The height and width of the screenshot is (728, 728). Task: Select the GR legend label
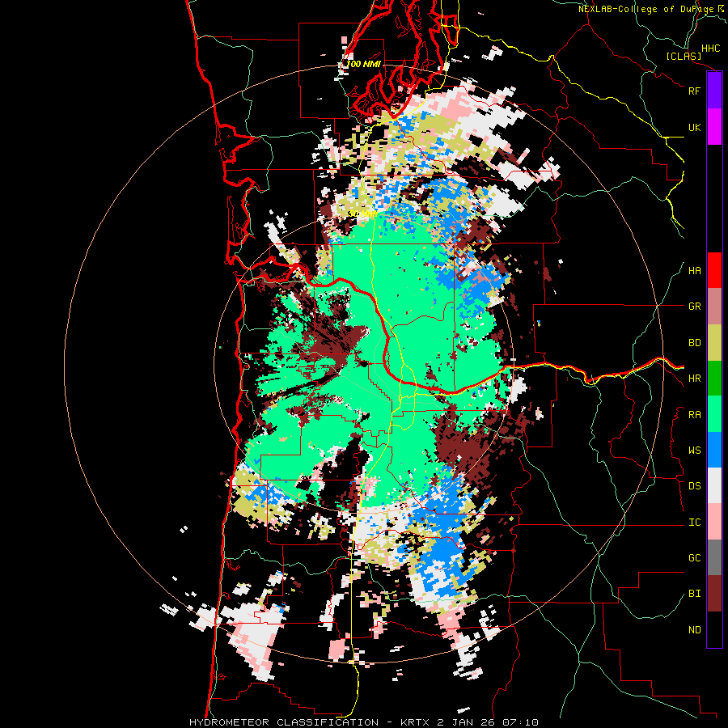[694, 307]
